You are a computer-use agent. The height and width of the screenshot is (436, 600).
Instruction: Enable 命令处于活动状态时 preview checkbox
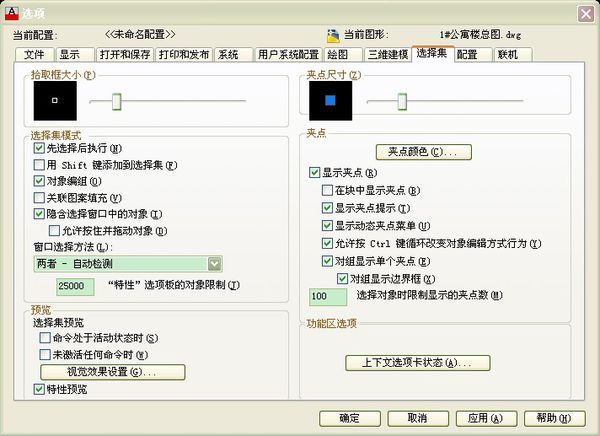point(45,338)
